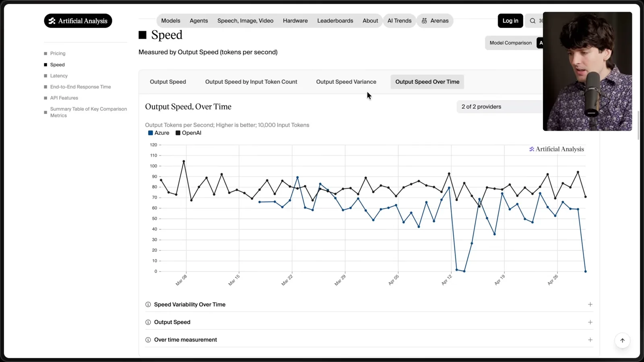The image size is (644, 362).
Task: Open the About menu
Action: tap(370, 21)
